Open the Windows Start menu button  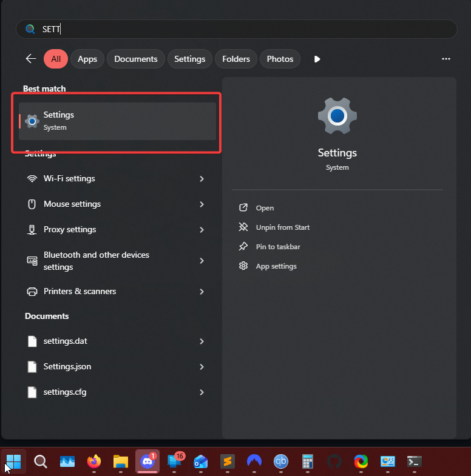coord(13,461)
